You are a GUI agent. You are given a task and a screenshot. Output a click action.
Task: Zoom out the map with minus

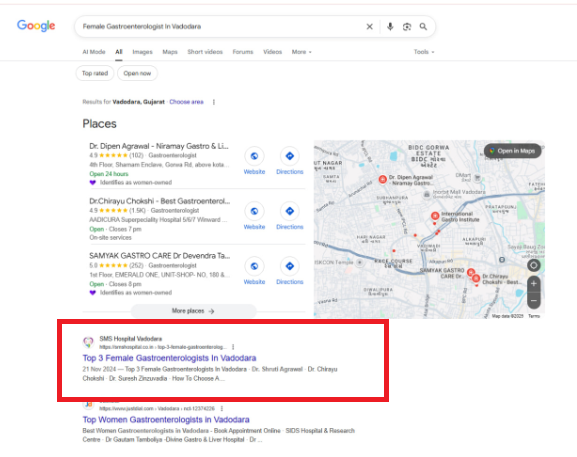pos(534,301)
